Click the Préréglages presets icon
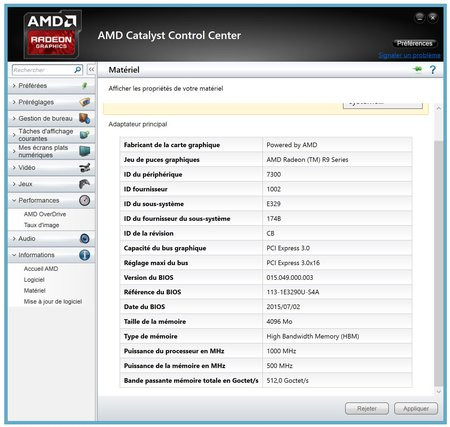The image size is (450, 427). 85,102
